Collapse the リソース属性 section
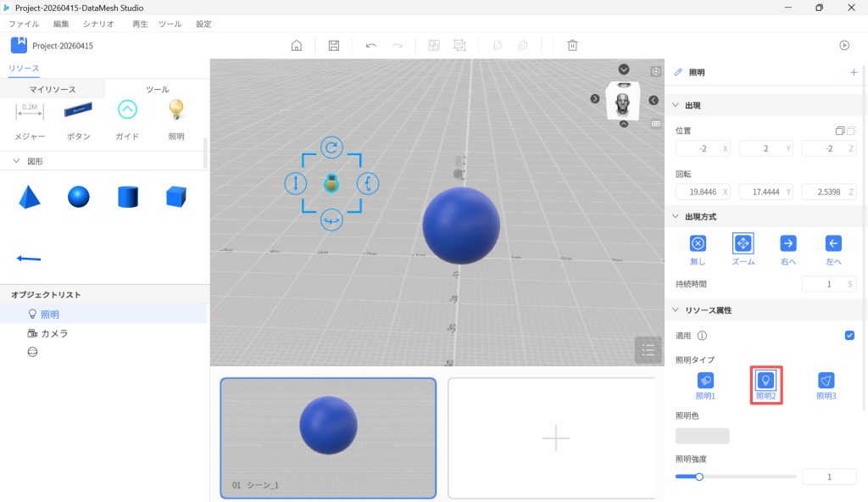This screenshot has width=868, height=502. pos(676,310)
